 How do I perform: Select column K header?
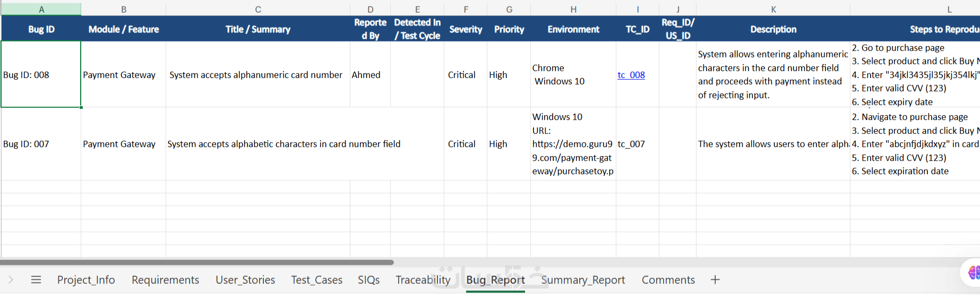[773, 9]
